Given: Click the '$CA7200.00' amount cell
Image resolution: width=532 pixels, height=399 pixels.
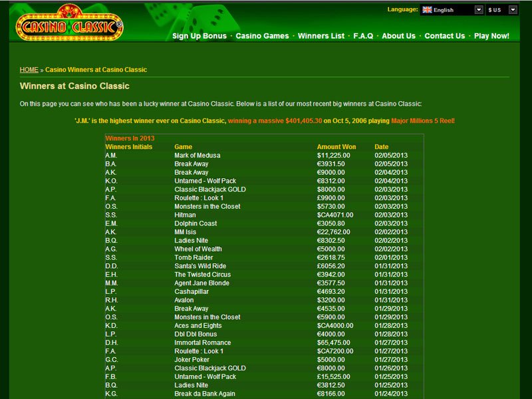Looking at the screenshot, I should tap(335, 351).
